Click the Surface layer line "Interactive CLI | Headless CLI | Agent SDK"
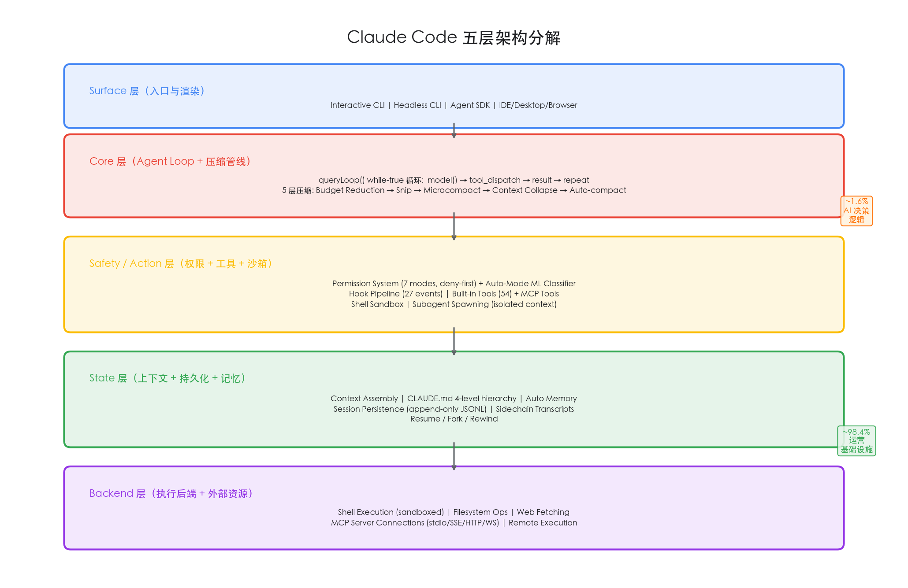908x588 pixels. point(454,105)
